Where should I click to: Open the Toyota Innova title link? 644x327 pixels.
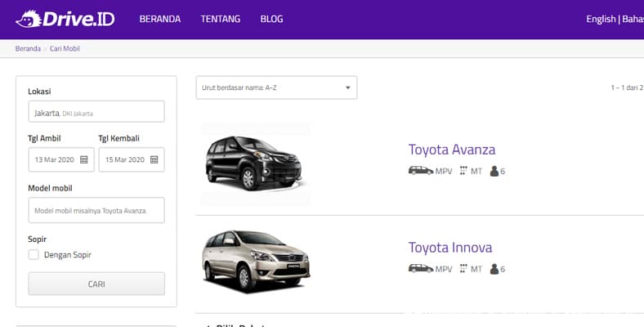pos(450,248)
